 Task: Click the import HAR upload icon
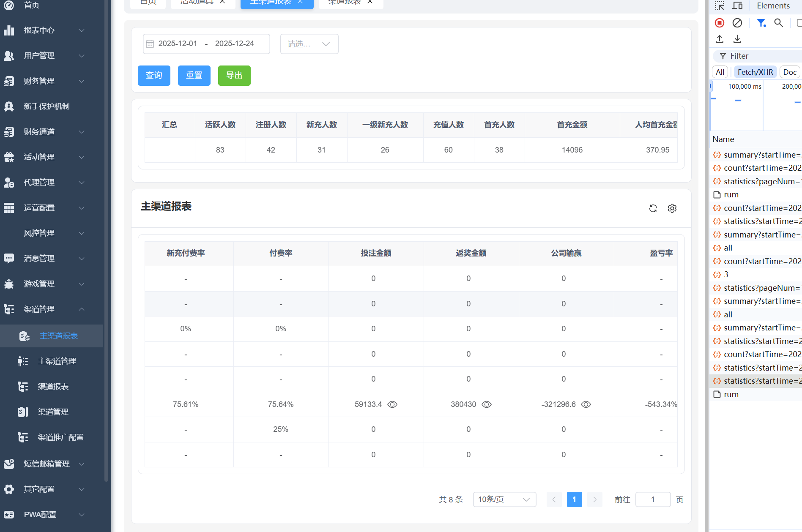[720, 39]
